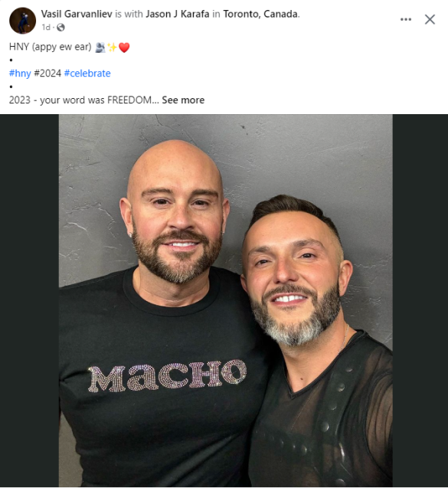Click the profile avatar of the poster

click(22, 21)
